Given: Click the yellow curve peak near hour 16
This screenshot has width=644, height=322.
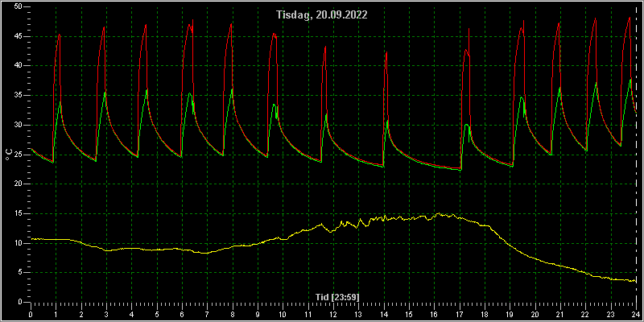Looking at the screenshot, I should (439, 213).
